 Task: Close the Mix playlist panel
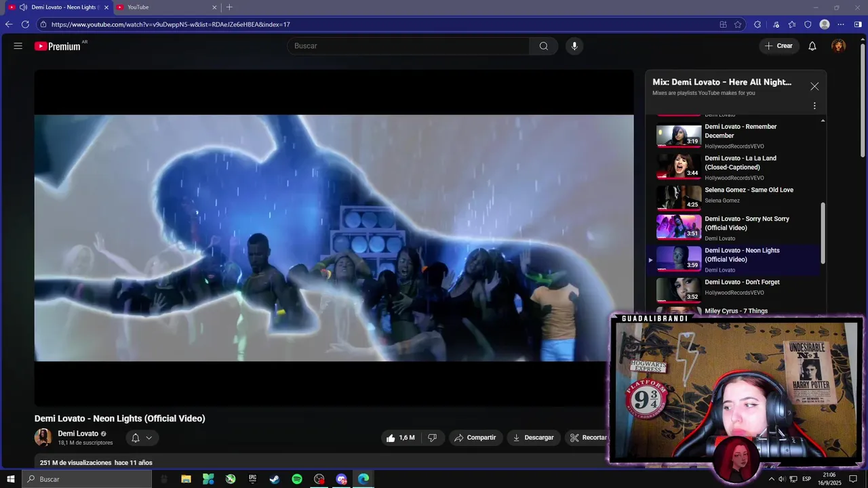814,87
